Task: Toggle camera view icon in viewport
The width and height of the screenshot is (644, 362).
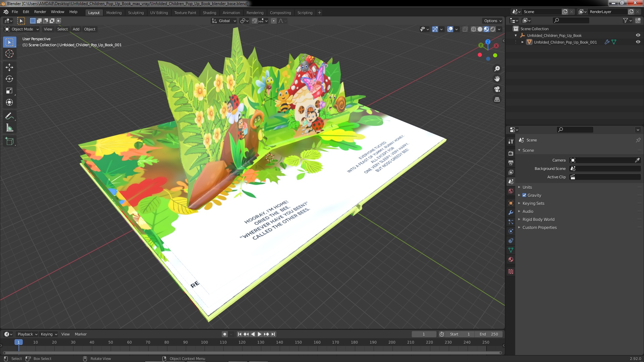Action: click(x=497, y=89)
